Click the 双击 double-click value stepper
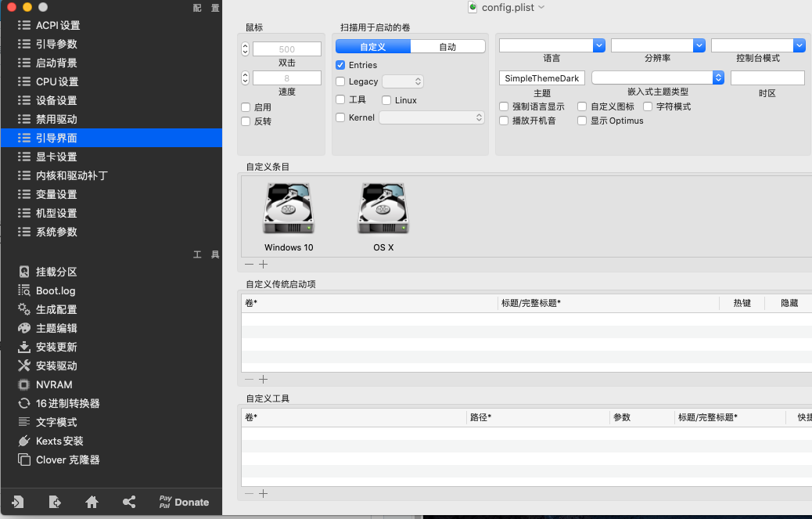Screen dimensions: 812x519 tap(246, 49)
